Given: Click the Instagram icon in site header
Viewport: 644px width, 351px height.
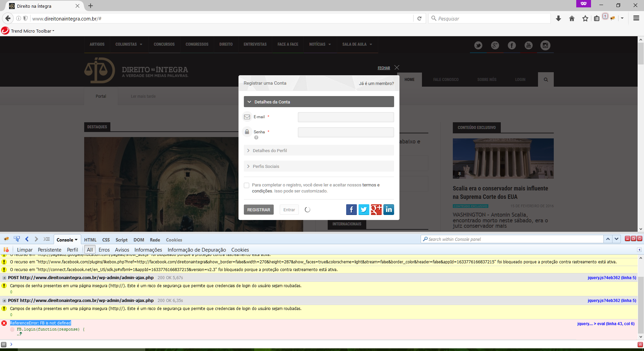Looking at the screenshot, I should coord(545,45).
